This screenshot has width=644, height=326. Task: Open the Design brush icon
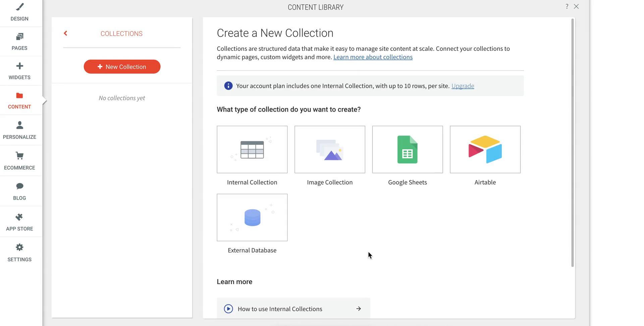(20, 7)
